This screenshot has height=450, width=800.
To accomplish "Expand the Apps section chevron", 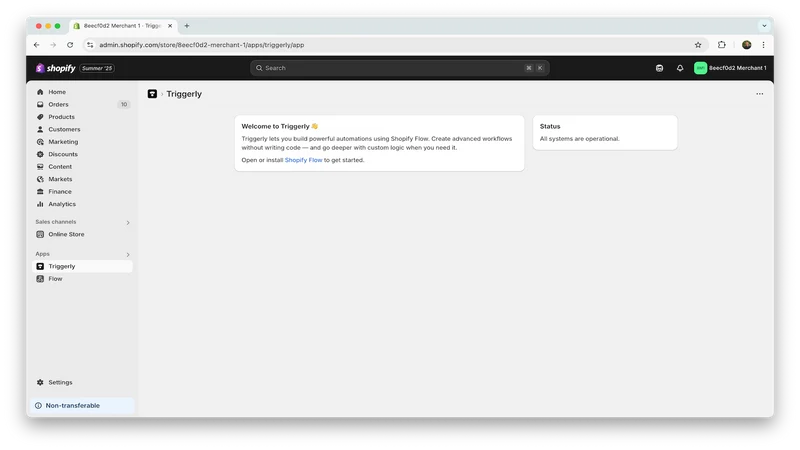I will 128,254.
